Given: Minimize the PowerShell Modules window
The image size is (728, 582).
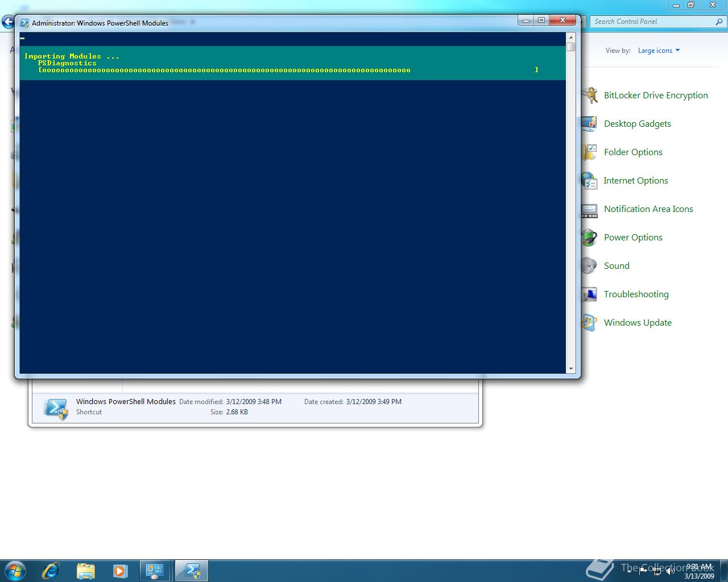Looking at the screenshot, I should coord(526,20).
